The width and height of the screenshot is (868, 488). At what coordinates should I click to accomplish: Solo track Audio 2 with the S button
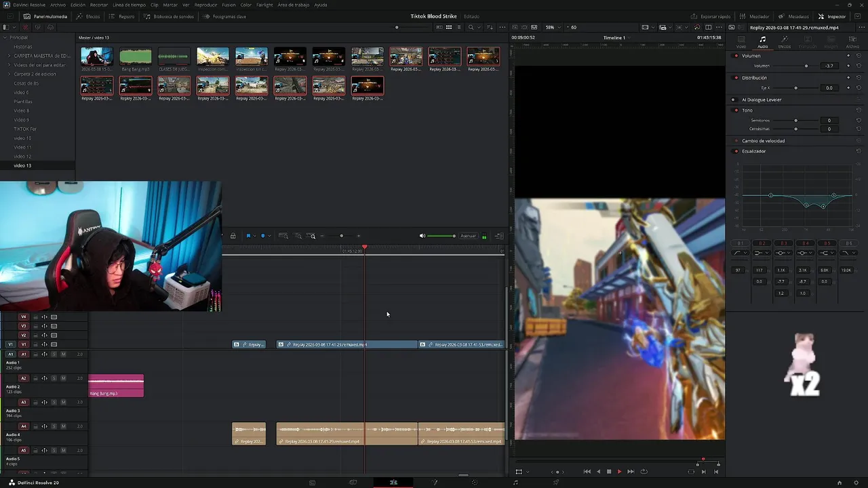point(54,378)
